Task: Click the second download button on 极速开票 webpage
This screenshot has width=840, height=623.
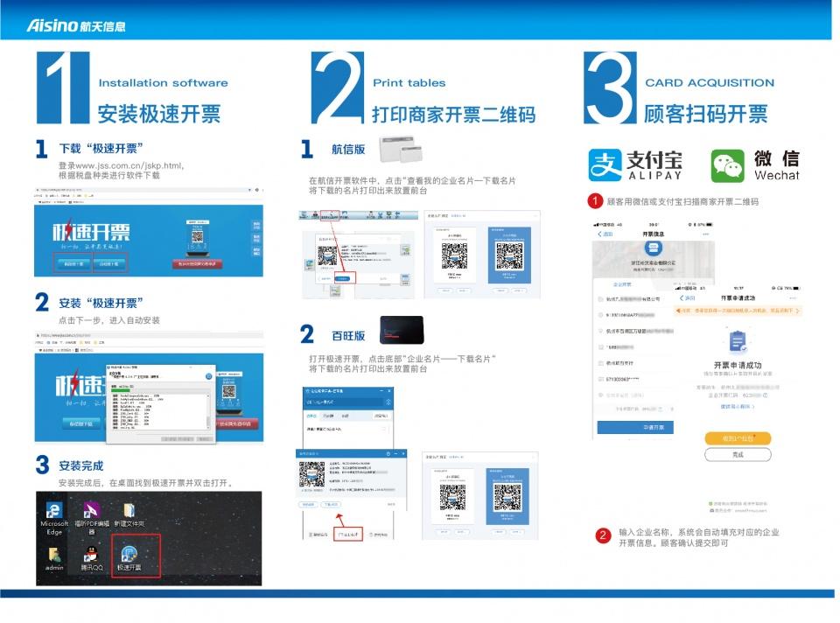Action: 110,263
